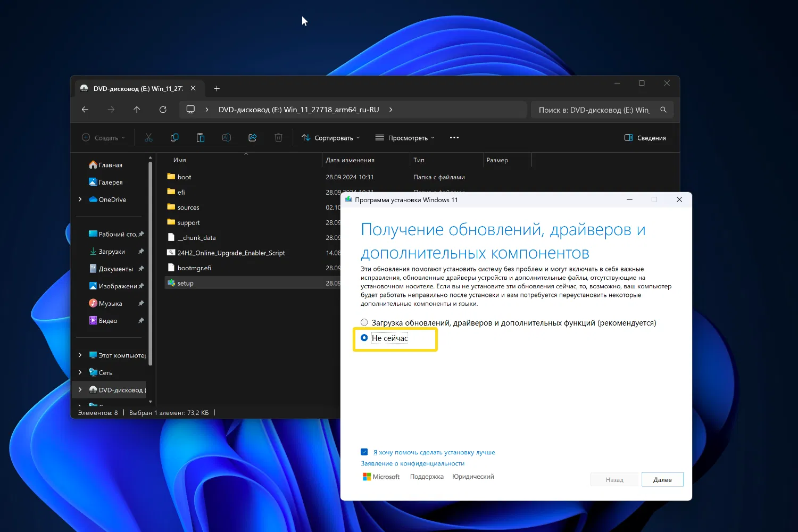Click the Copy icon in toolbar
Image resolution: width=798 pixels, height=532 pixels.
click(x=174, y=138)
